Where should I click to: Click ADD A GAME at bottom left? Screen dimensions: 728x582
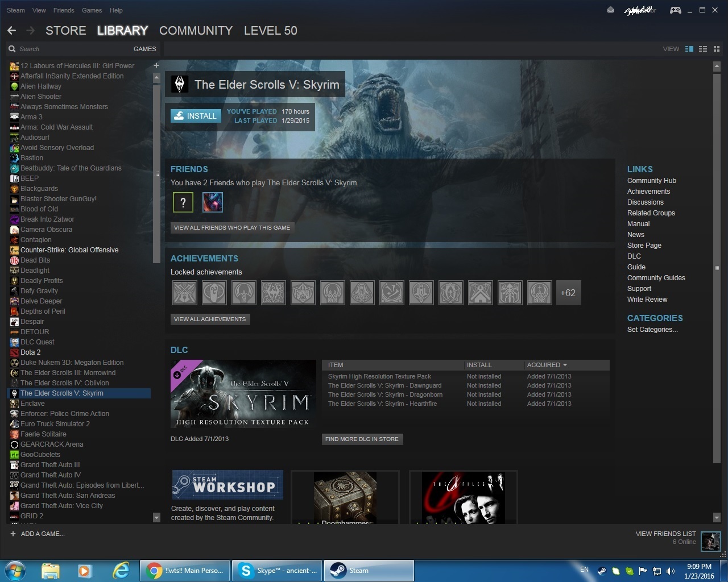37,534
